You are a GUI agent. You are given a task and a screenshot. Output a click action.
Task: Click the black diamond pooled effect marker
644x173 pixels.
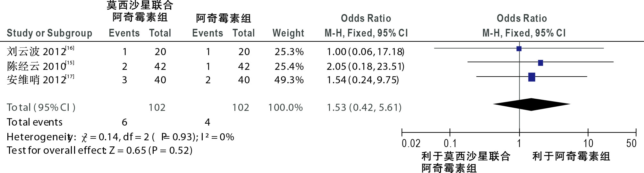(531, 104)
